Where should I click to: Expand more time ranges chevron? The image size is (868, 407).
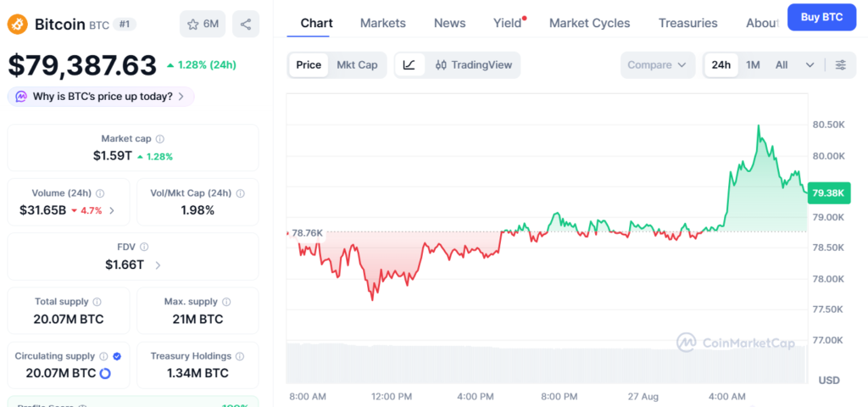[x=810, y=64]
